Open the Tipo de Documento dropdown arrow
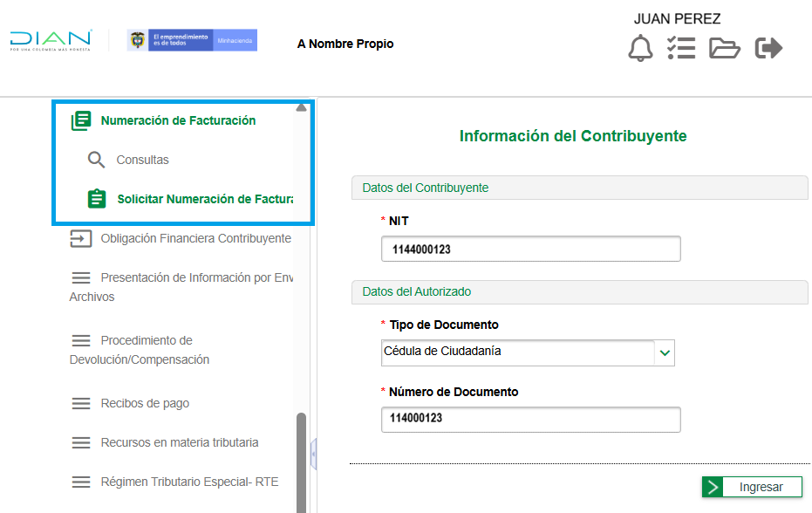This screenshot has width=812, height=513. click(665, 352)
